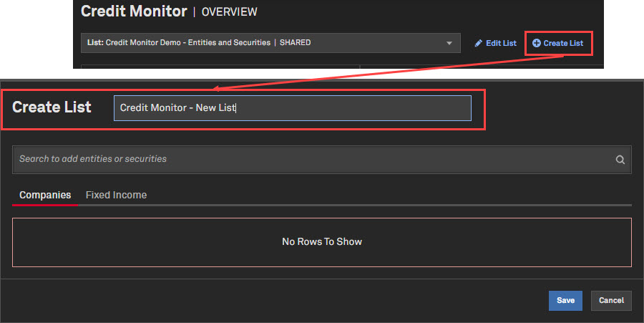Click the 'OVERVIEW' header label

click(230, 12)
